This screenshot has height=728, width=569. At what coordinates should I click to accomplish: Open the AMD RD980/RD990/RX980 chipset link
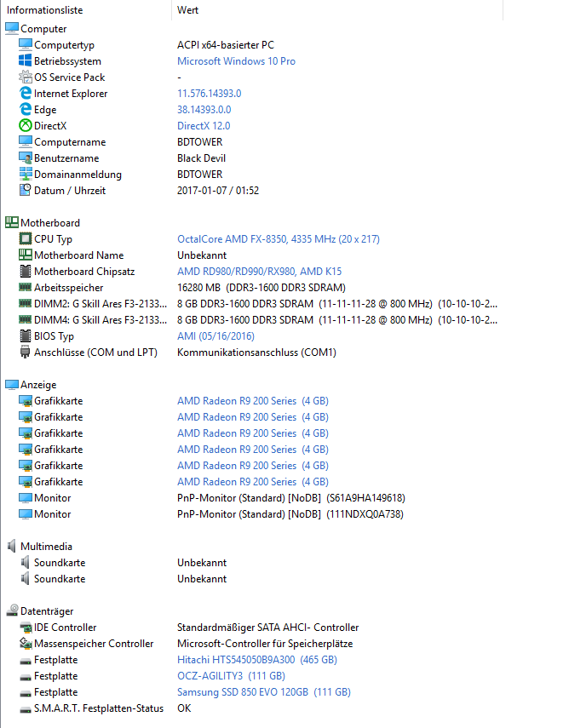coord(259,271)
